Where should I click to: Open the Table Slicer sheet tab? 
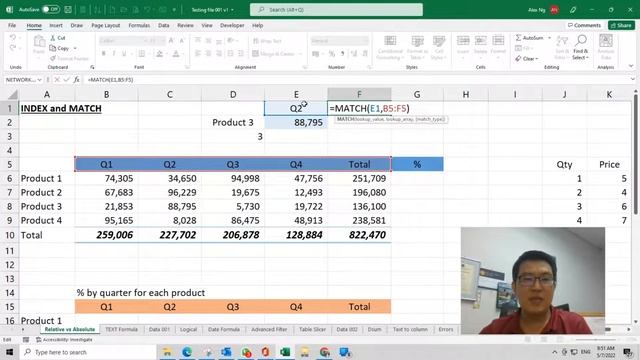pyautogui.click(x=312, y=329)
